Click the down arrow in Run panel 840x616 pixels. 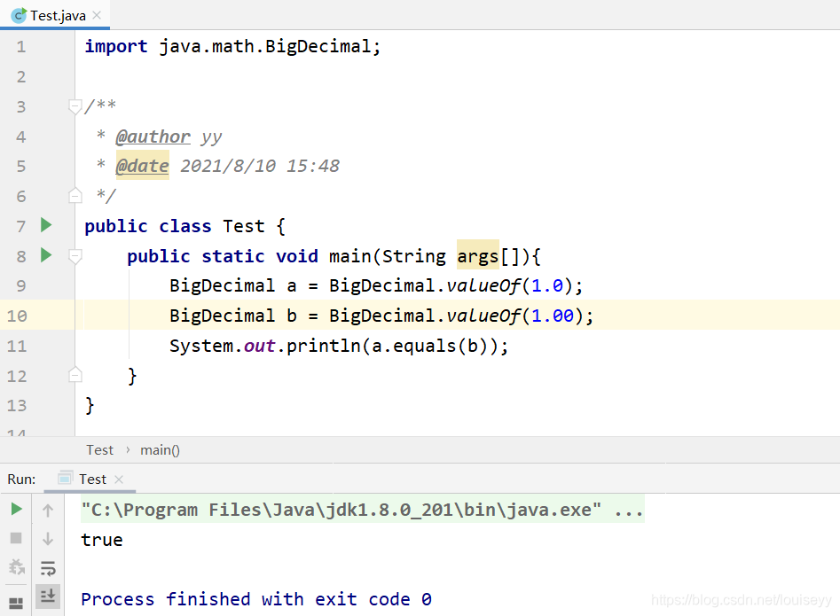[x=48, y=538]
